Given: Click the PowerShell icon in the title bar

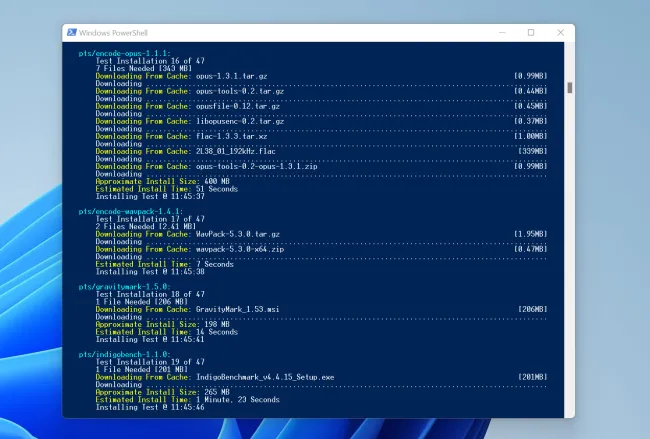Looking at the screenshot, I should pos(72,32).
